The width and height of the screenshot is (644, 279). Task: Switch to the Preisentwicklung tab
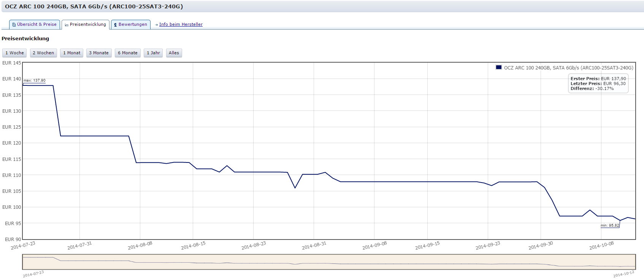pyautogui.click(x=86, y=25)
